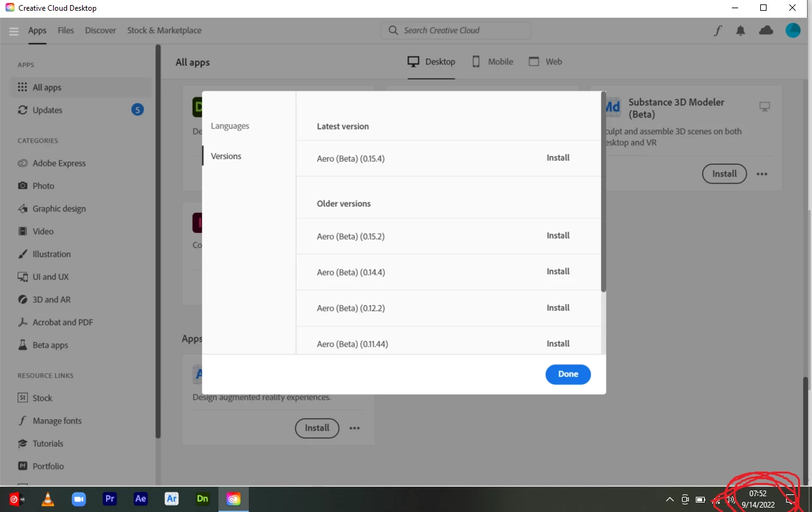This screenshot has width=812, height=512.
Task: Open more options for Substance 3D Modeler
Action: click(x=762, y=174)
